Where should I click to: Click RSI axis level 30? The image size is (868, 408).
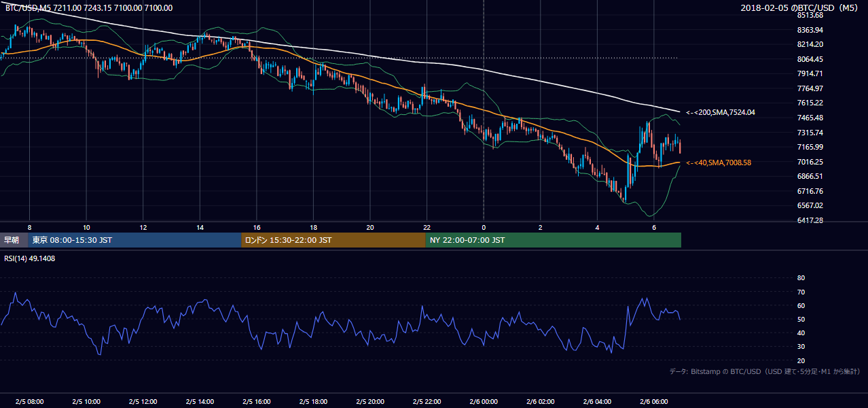pyautogui.click(x=801, y=346)
